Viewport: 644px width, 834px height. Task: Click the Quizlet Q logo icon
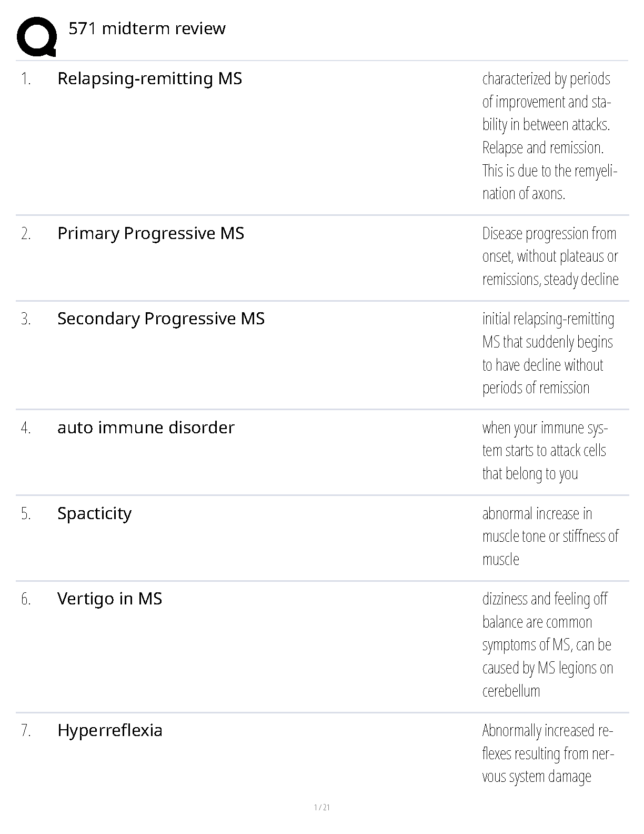[36, 36]
